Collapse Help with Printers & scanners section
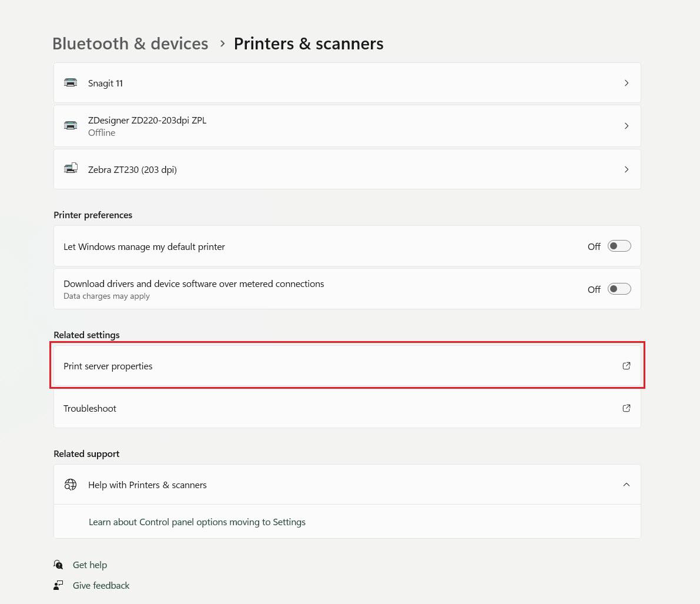 pyautogui.click(x=627, y=485)
